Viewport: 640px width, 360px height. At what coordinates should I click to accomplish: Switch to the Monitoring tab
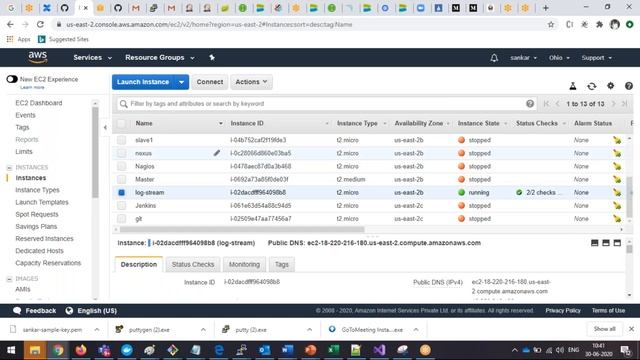point(244,264)
